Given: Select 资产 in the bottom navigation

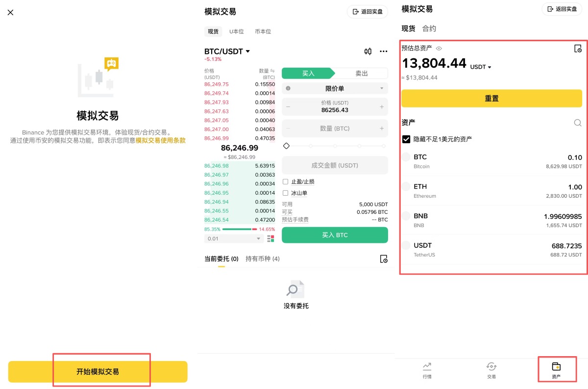Looking at the screenshot, I should 556,370.
